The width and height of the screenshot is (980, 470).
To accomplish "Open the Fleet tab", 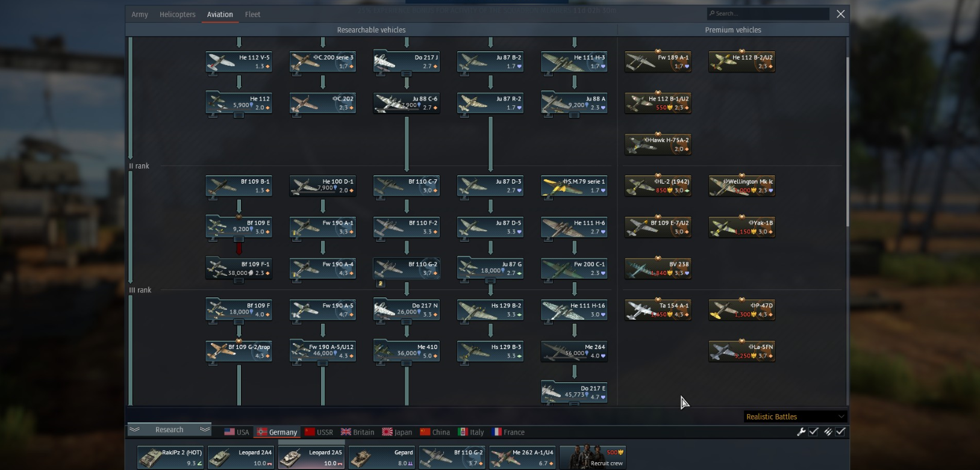I will [x=252, y=14].
